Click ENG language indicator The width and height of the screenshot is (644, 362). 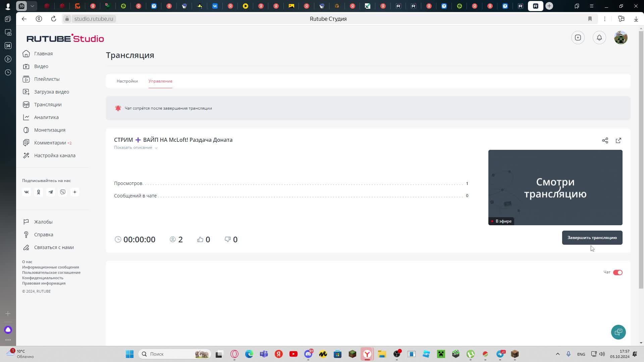[581, 354]
